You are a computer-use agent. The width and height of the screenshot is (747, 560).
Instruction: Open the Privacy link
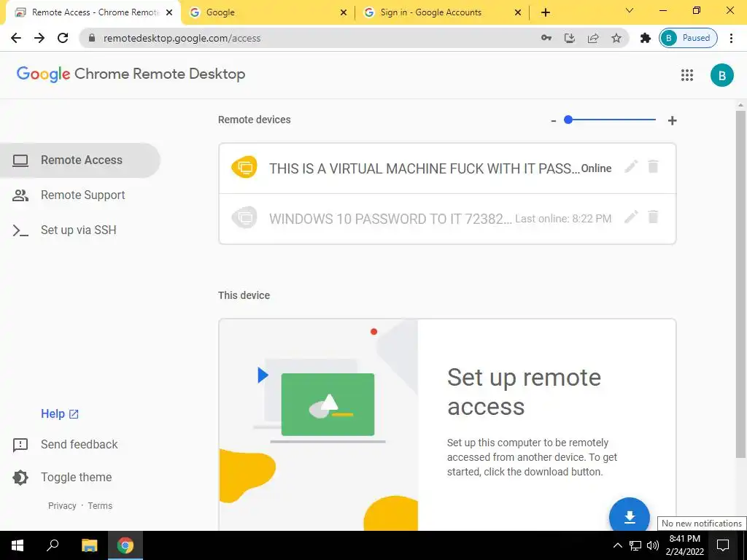pyautogui.click(x=62, y=506)
